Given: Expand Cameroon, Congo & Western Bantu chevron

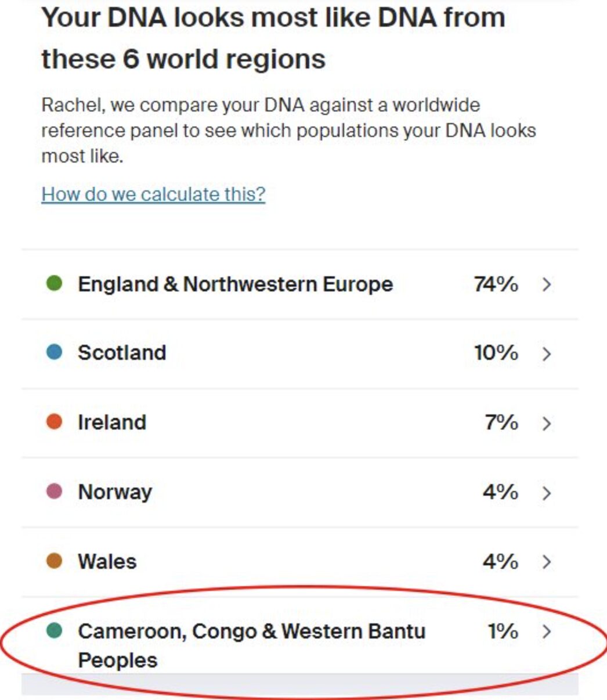Looking at the screenshot, I should 547,632.
